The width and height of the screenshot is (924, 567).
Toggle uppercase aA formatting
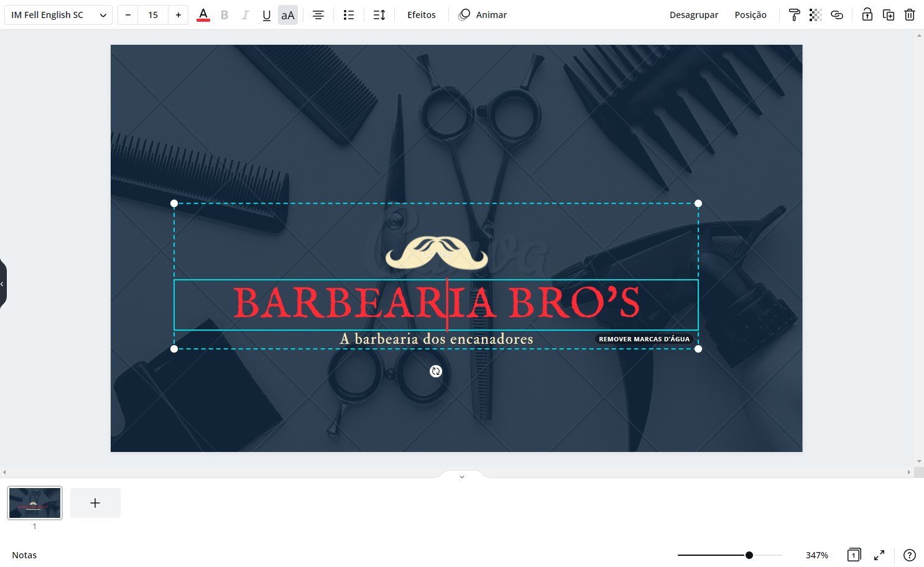[x=288, y=15]
